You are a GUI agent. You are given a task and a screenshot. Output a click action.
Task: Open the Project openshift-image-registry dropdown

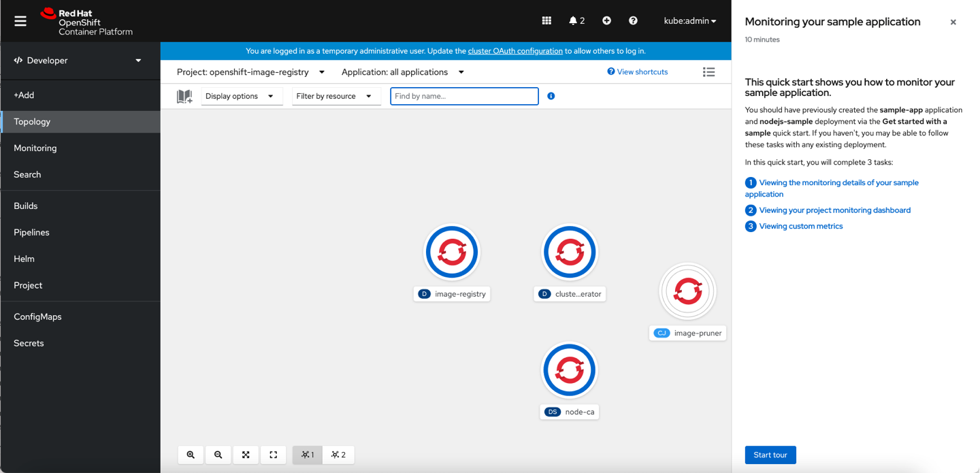251,72
